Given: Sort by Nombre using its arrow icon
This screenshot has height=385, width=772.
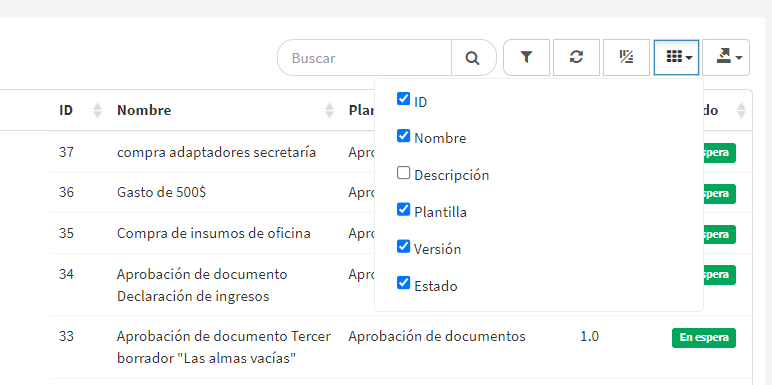Looking at the screenshot, I should pos(329,110).
